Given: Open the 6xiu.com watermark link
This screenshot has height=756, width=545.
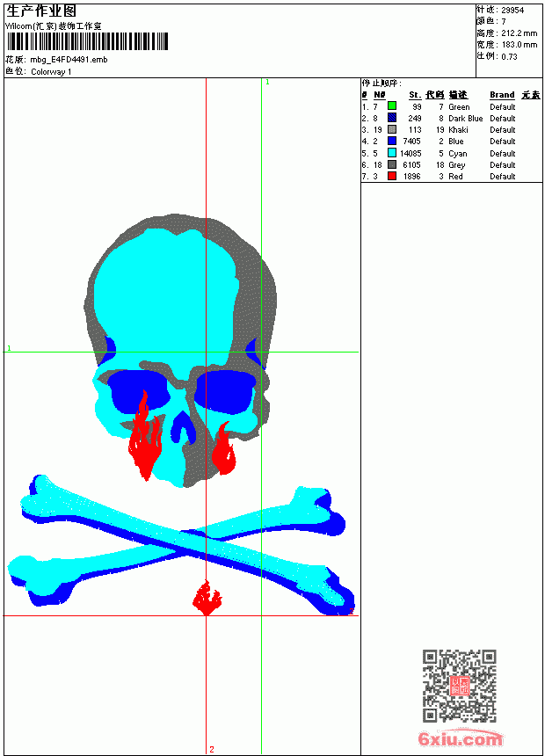Looking at the screenshot, I should click(460, 739).
